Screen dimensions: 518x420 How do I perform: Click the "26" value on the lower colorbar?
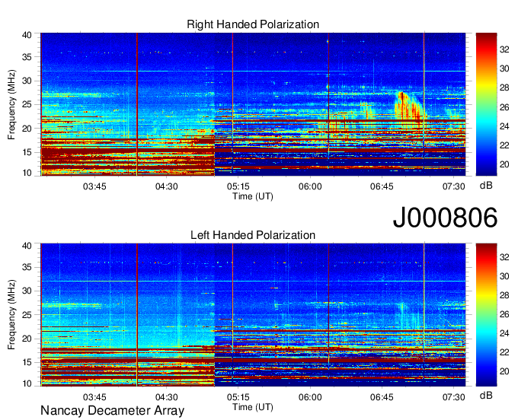[x=504, y=314]
